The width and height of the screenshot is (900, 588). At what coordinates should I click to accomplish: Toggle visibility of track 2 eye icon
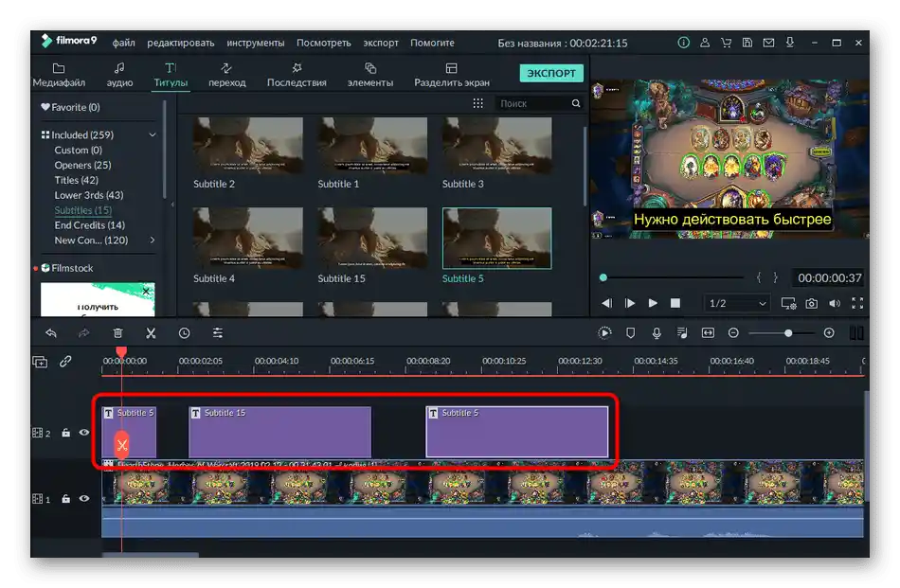click(84, 433)
